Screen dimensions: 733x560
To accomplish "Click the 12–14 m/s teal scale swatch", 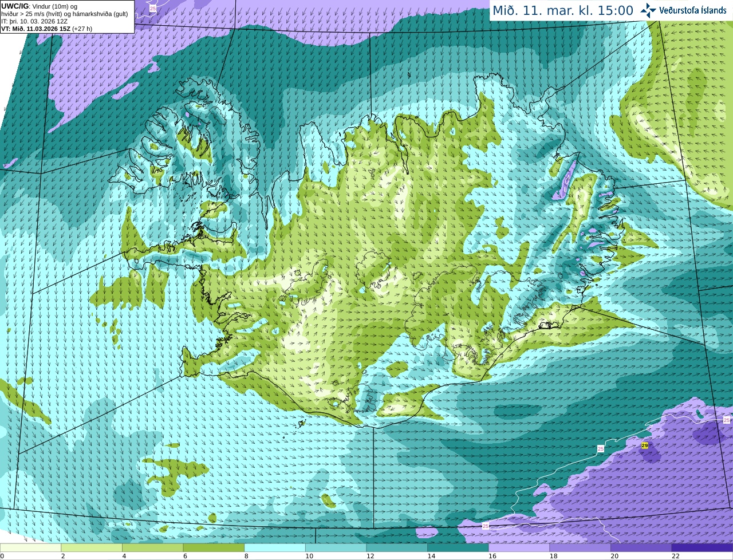I will click(397, 547).
